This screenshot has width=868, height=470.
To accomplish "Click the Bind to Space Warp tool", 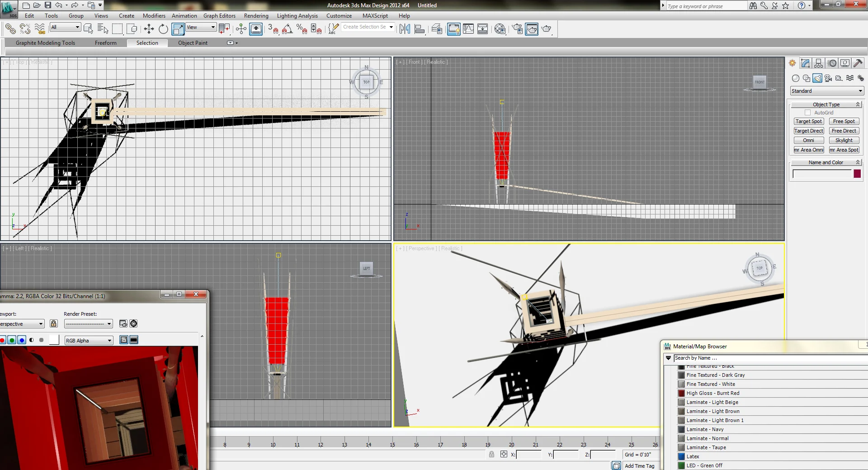I will [40, 29].
